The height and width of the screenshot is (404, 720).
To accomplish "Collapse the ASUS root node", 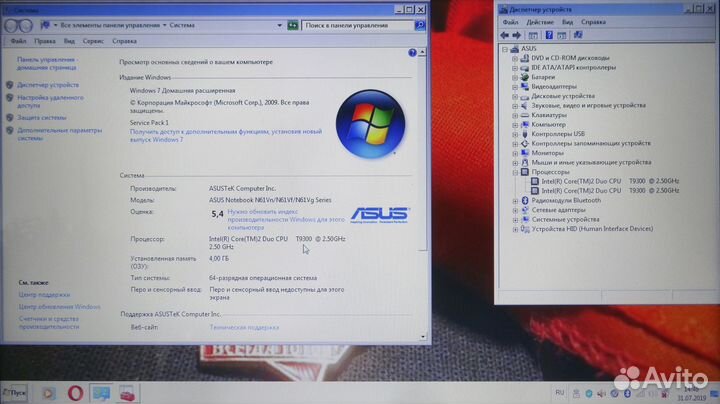I will coord(505,49).
